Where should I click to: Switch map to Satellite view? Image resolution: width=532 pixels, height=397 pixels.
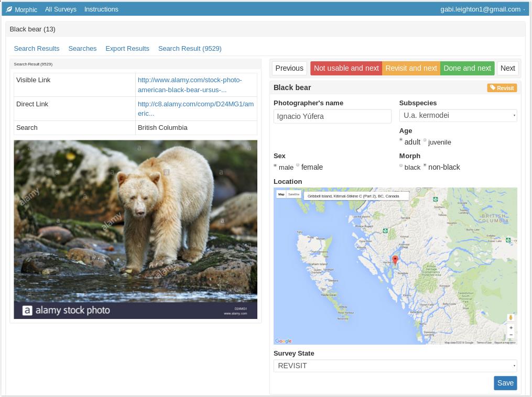[294, 194]
